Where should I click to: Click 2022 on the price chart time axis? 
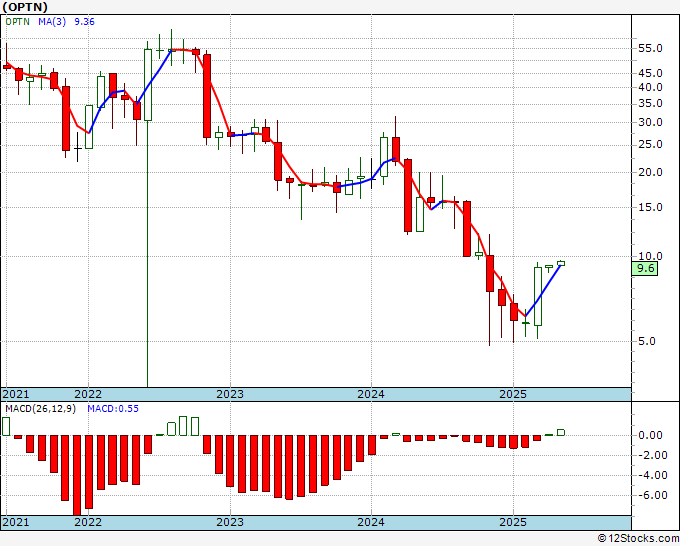88,394
